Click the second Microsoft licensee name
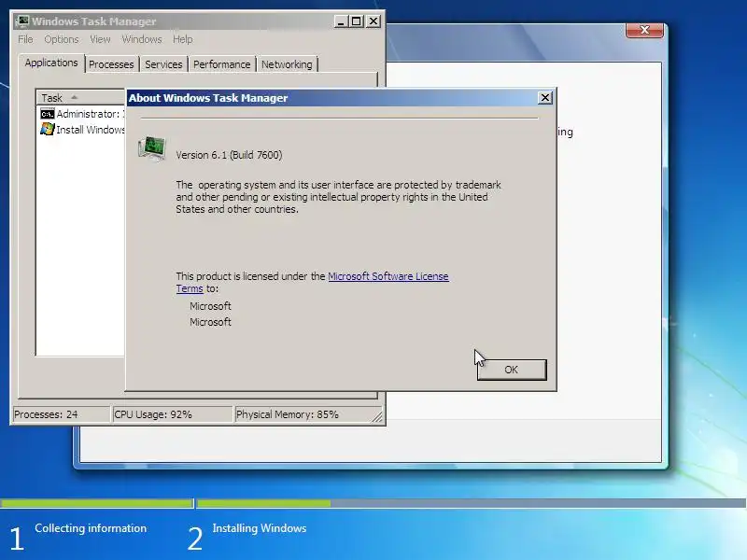747x560 pixels. [211, 322]
